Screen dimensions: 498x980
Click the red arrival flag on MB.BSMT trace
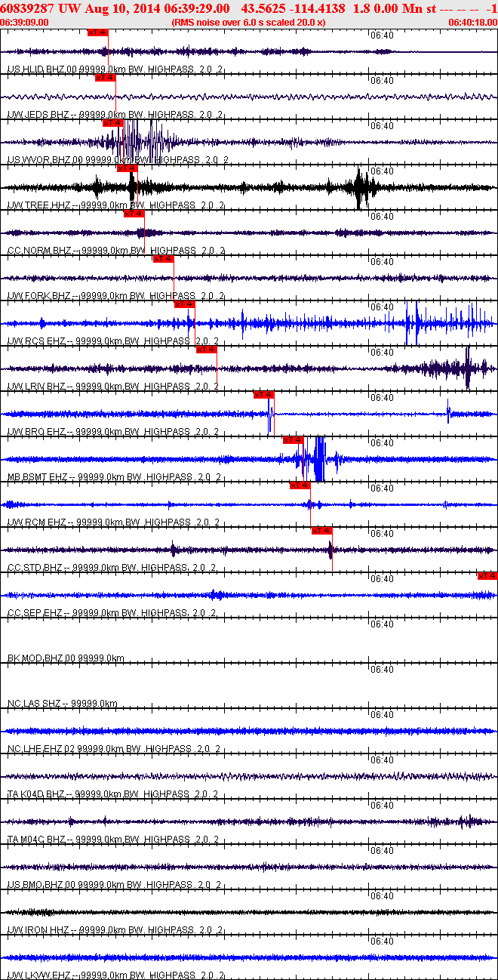pyautogui.click(x=293, y=440)
